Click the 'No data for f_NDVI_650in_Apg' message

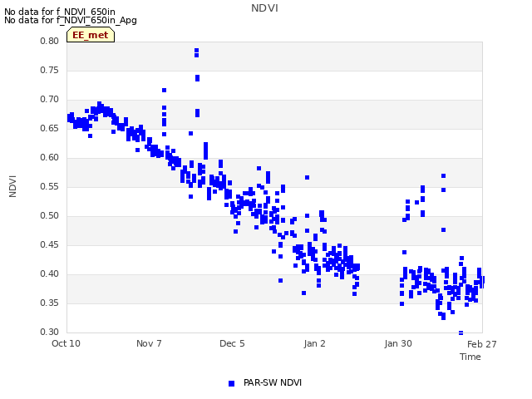[71, 20]
